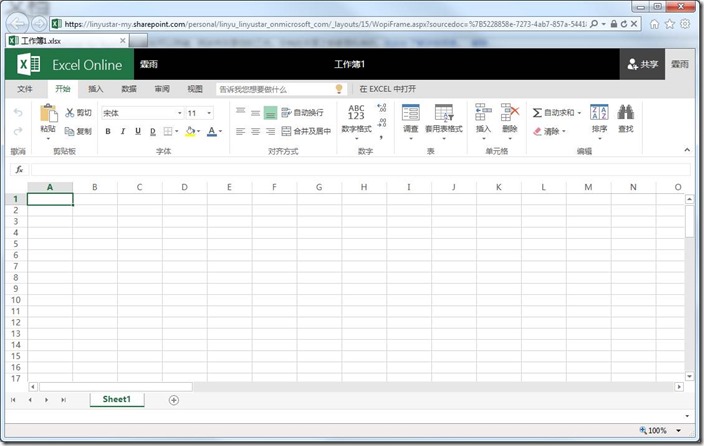704x446 pixels.
Task: Click the Find binoculars icon
Action: (x=625, y=112)
